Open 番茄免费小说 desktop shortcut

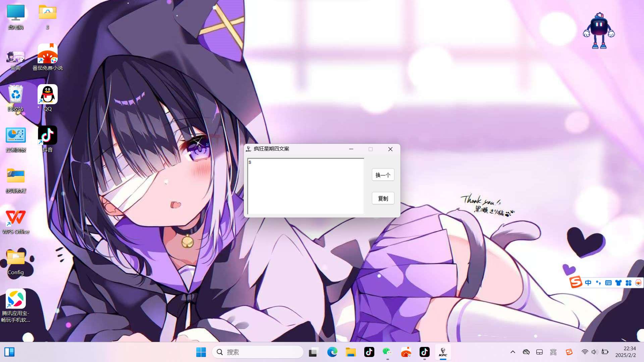click(48, 58)
